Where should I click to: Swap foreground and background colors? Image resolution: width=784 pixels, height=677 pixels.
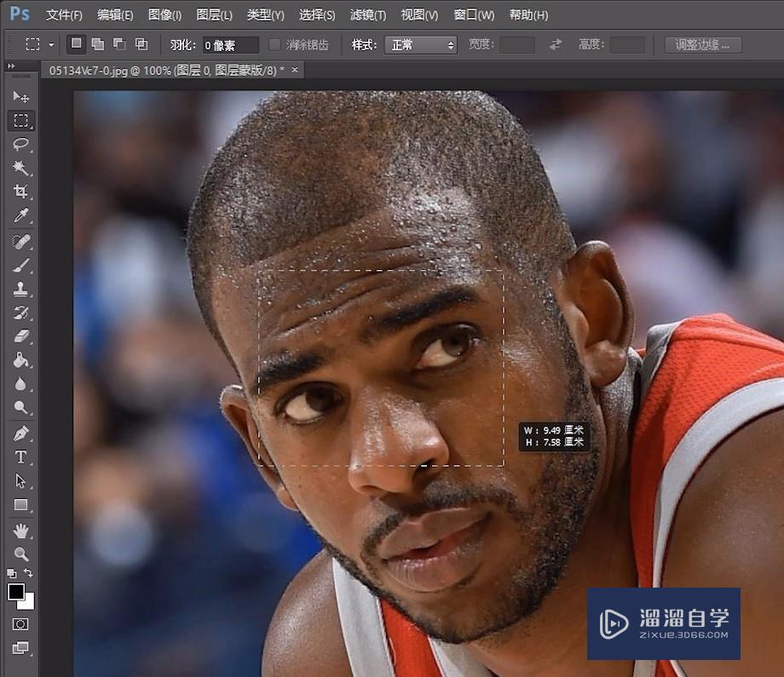[x=28, y=573]
